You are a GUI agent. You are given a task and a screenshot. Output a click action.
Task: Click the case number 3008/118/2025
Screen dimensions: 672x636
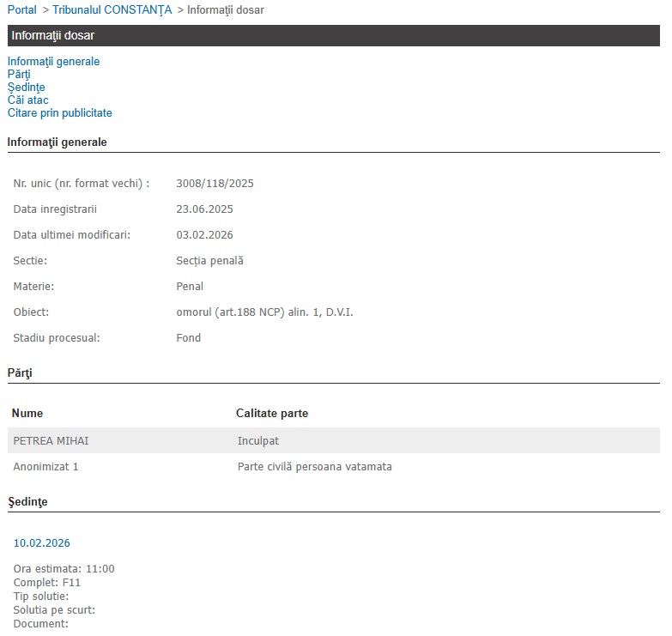[x=215, y=184]
